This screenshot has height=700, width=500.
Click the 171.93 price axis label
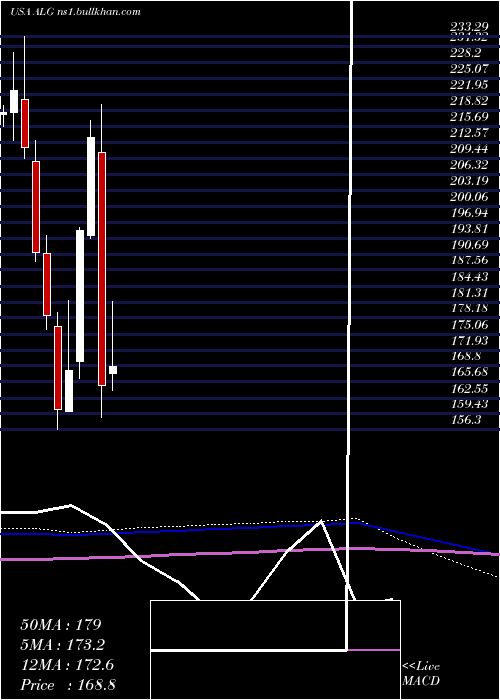tap(469, 340)
